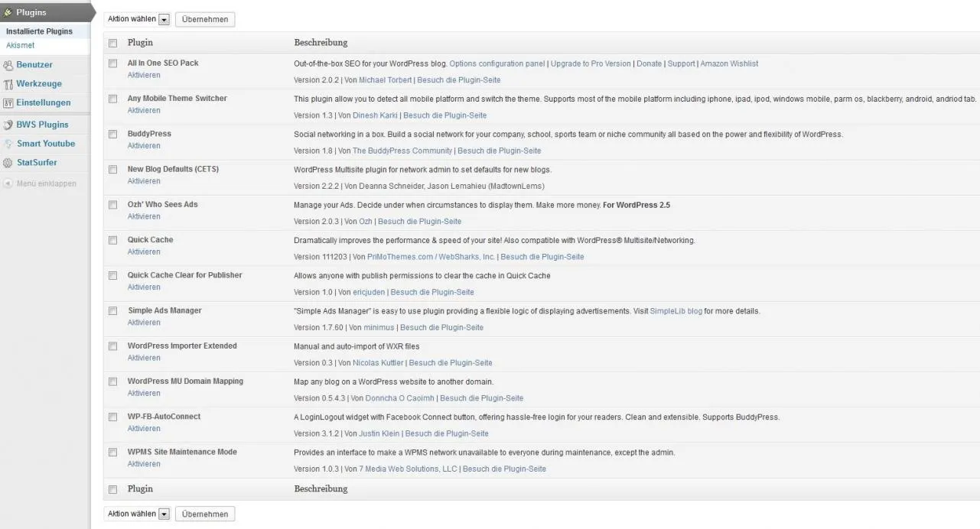This screenshot has width=980, height=529.
Task: Open the Benutzer menu
Action: tap(34, 65)
